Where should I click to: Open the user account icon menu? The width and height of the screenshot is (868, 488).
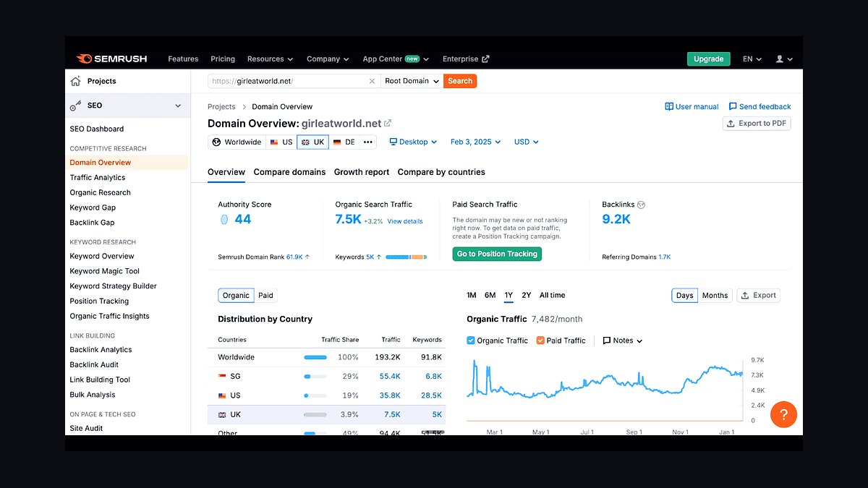784,59
